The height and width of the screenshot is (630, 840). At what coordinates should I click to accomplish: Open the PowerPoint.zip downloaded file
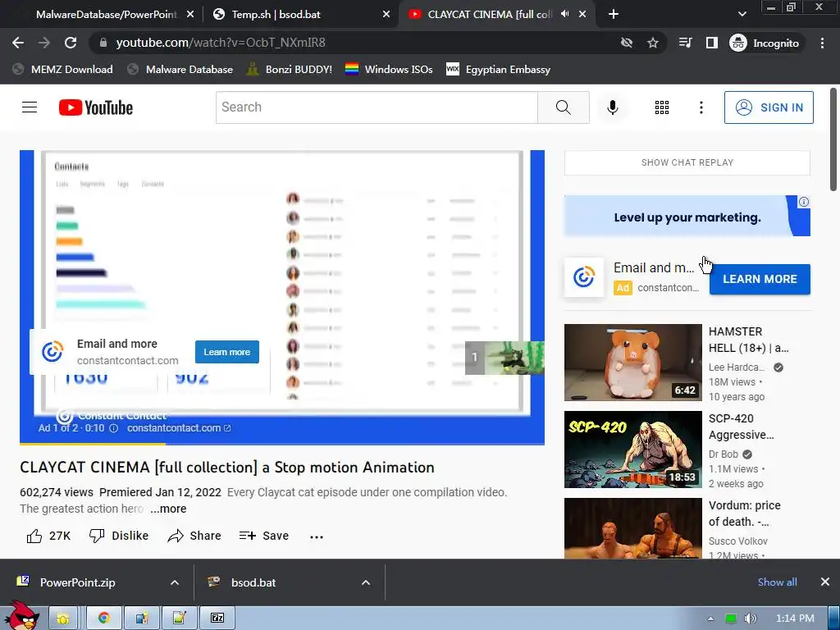click(77, 582)
